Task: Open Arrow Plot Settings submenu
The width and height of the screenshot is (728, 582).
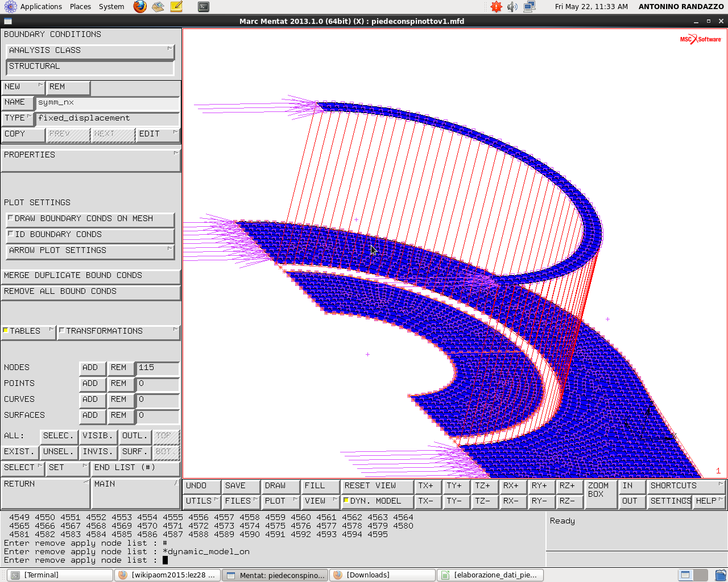Action: click(90, 251)
